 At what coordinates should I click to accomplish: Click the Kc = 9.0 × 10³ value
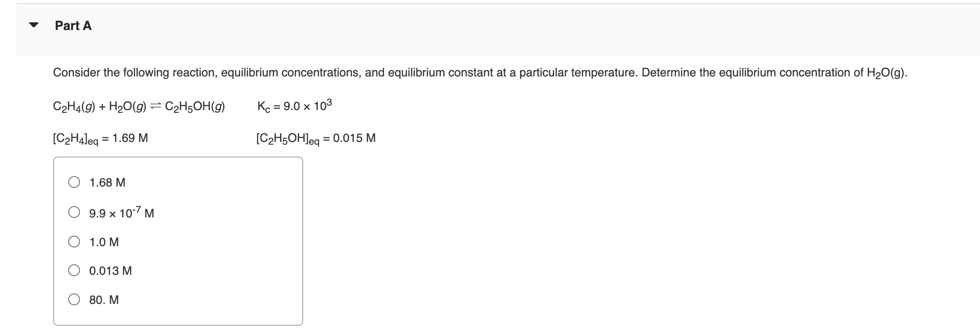click(x=294, y=106)
